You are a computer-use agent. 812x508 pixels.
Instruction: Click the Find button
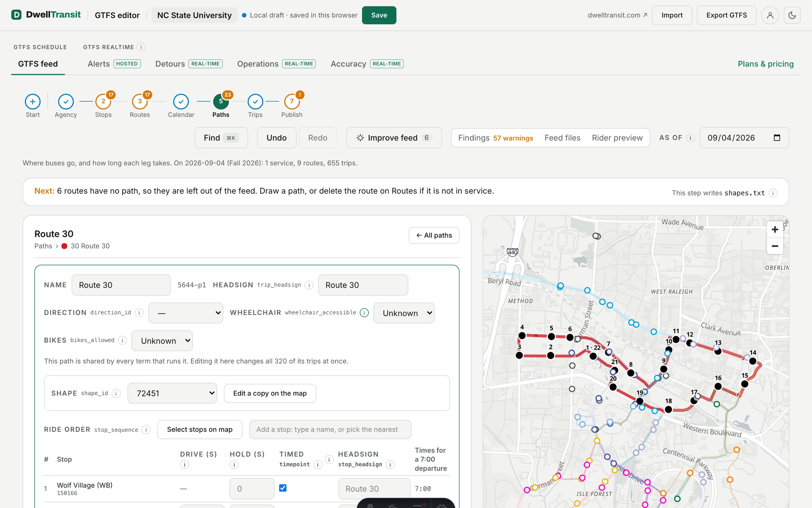[221, 138]
